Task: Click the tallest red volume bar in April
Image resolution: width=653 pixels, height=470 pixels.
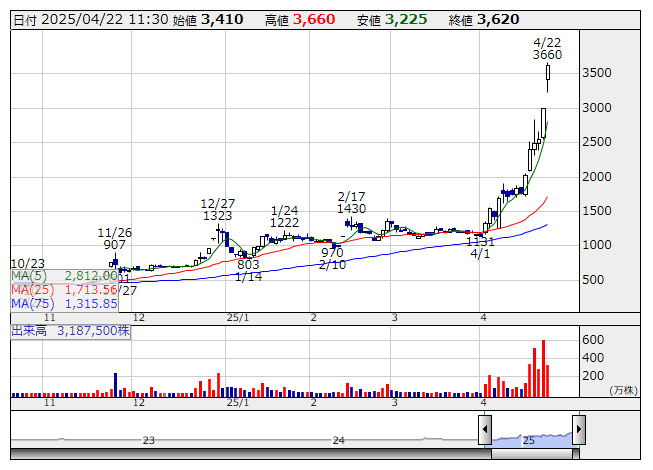Action: coord(543,368)
